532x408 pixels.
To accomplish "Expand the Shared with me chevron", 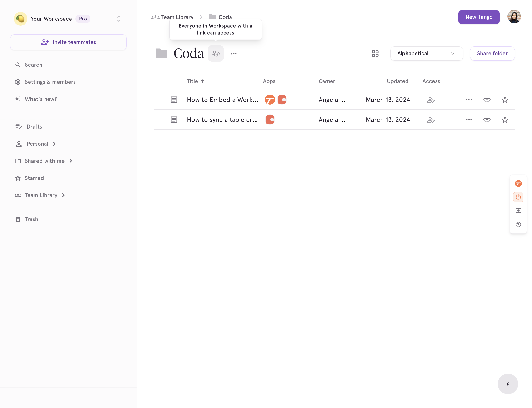I will click(71, 161).
